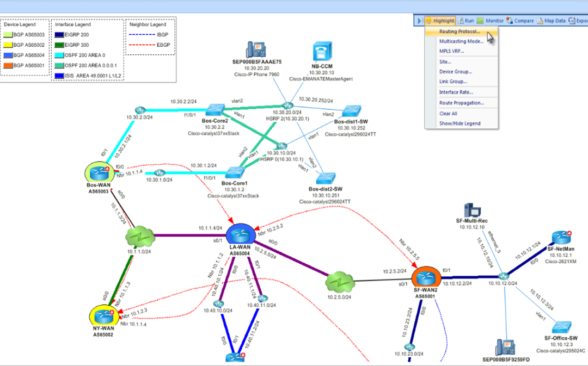Select the SF-Office-SW switch icon

pyautogui.click(x=561, y=328)
